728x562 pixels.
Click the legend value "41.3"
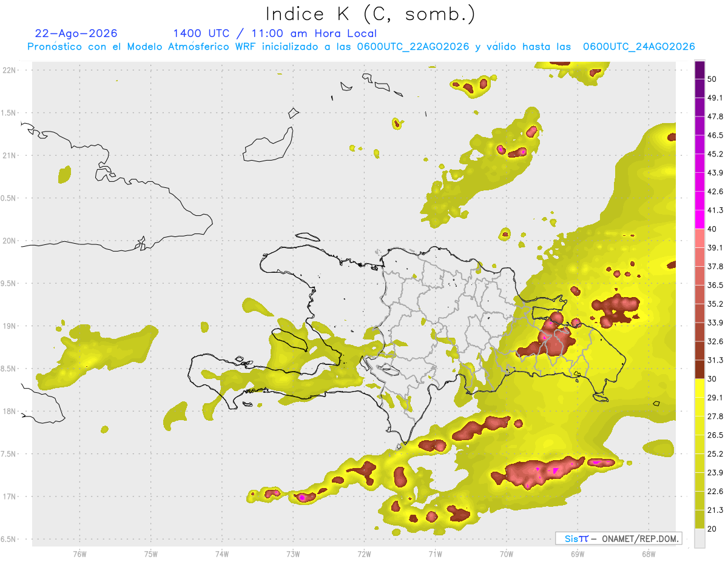coord(716,210)
